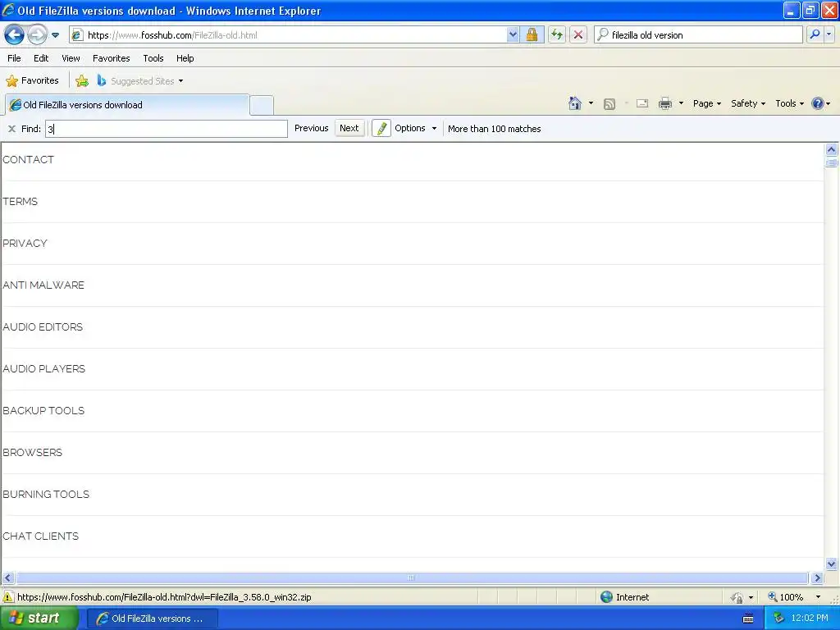
Task: Open the File menu
Action: pos(15,58)
